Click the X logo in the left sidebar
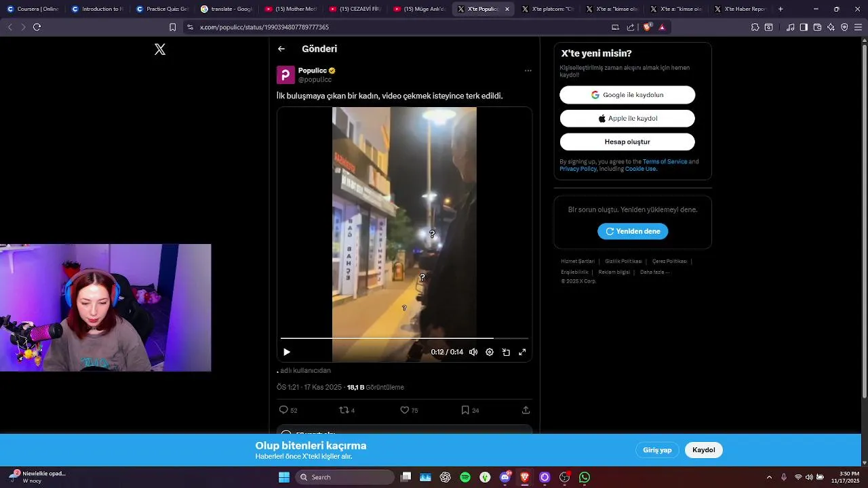 (x=160, y=49)
